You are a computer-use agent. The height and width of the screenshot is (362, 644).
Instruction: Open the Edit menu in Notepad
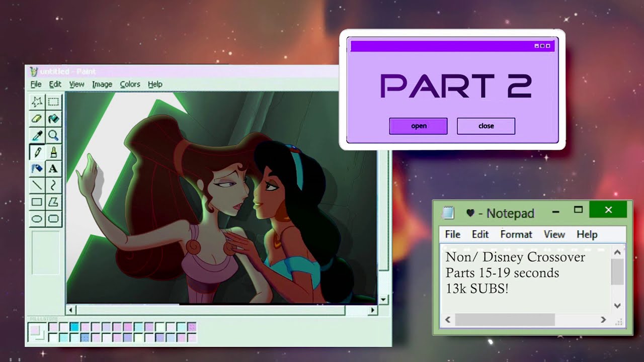[x=480, y=234]
